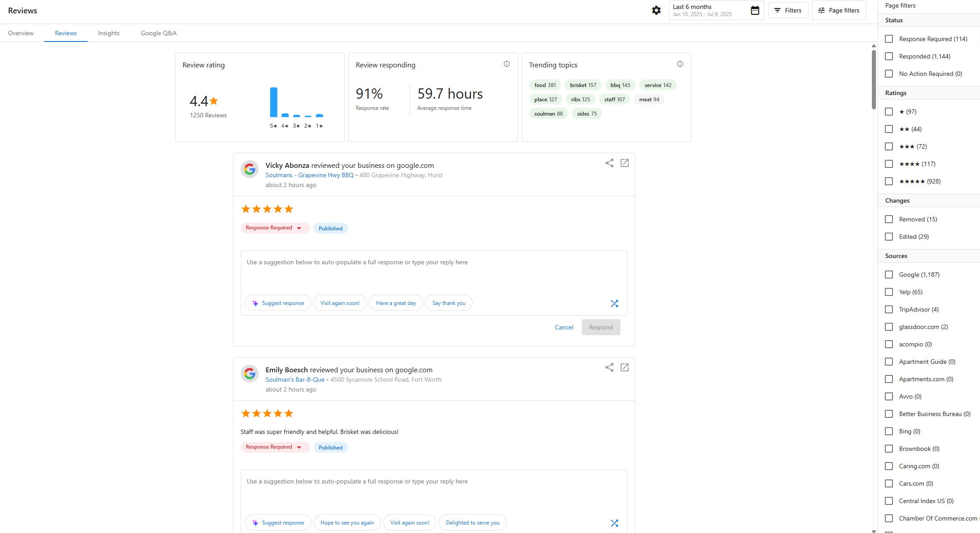Viewport: 980px width, 533px height.
Task: Cancel the reply to Vicky Abonza
Action: [564, 327]
